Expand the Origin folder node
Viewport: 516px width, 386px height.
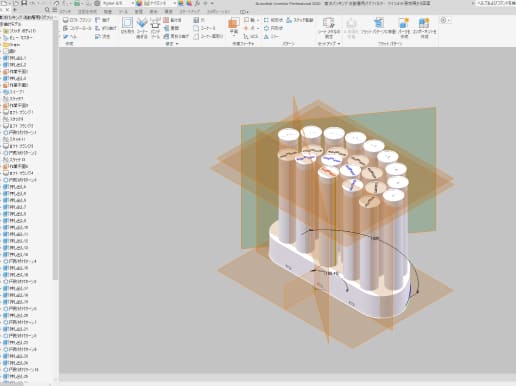[1, 44]
